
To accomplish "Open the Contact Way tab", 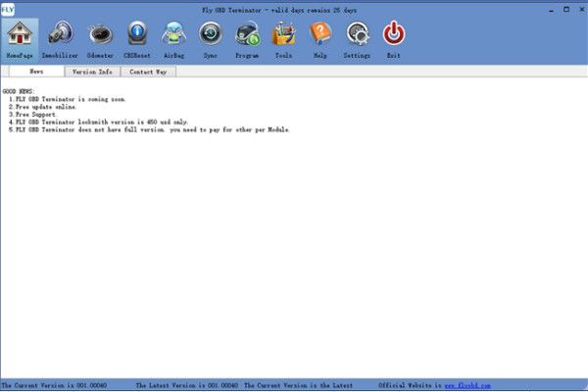I will tap(149, 72).
